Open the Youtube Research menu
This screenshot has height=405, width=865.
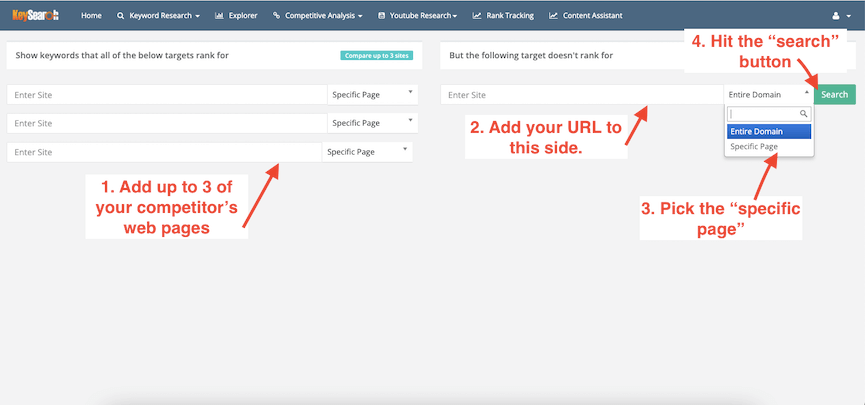(418, 15)
